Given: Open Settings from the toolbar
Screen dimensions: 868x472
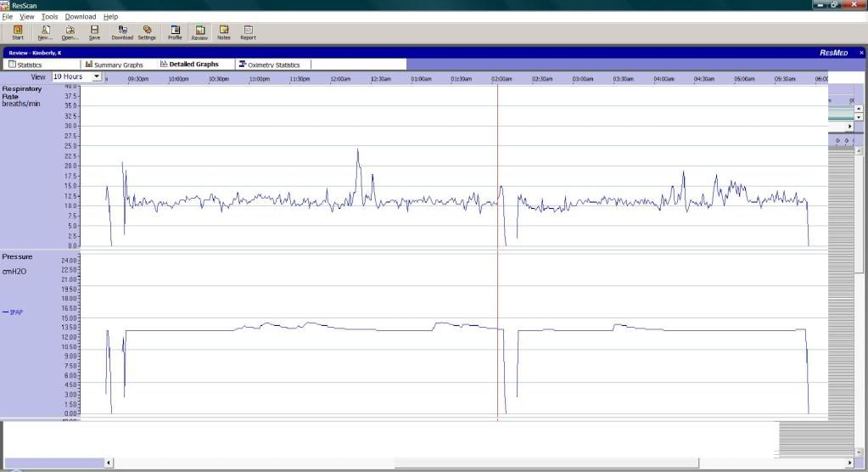Looking at the screenshot, I should coord(147,32).
